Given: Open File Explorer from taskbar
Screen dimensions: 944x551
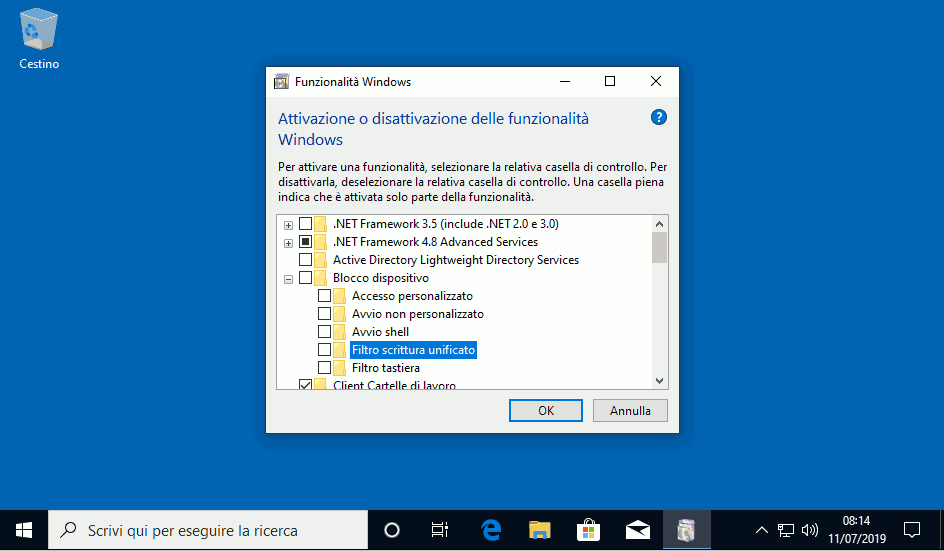Looking at the screenshot, I should point(539,531).
